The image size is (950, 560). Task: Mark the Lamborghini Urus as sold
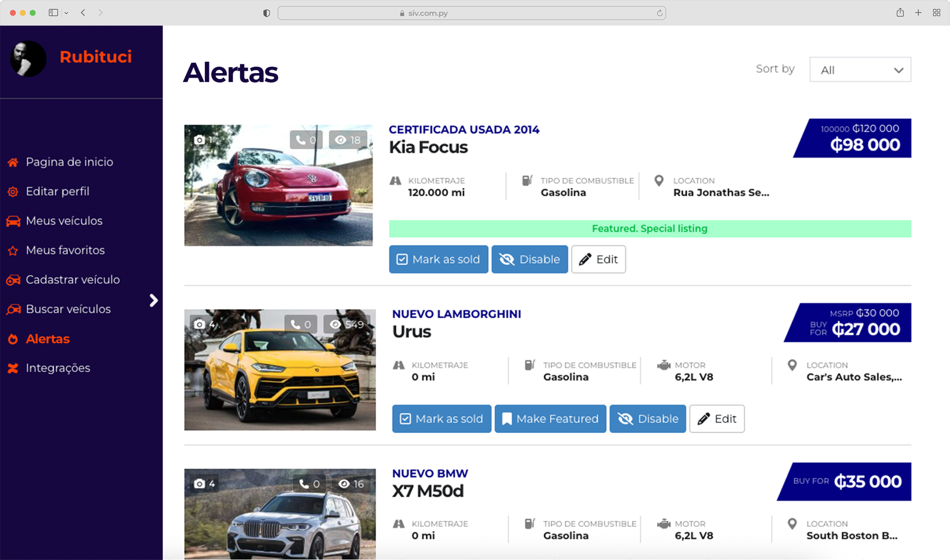(x=442, y=419)
